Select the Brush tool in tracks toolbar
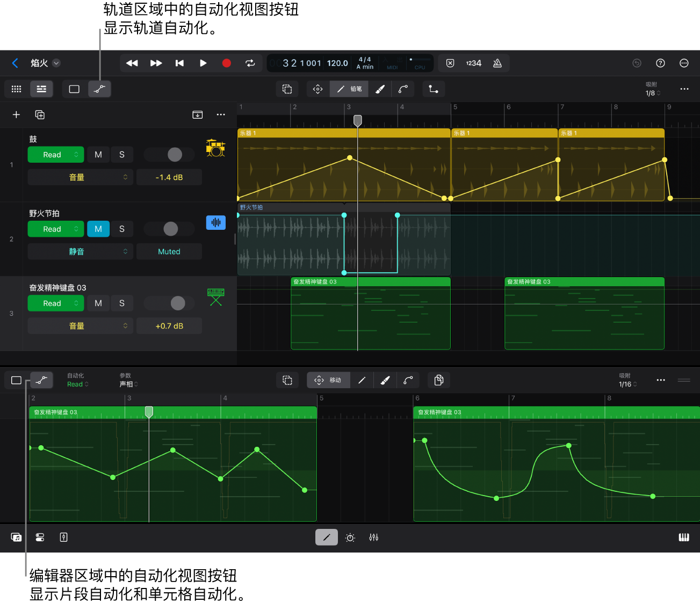700x603 pixels. click(380, 89)
